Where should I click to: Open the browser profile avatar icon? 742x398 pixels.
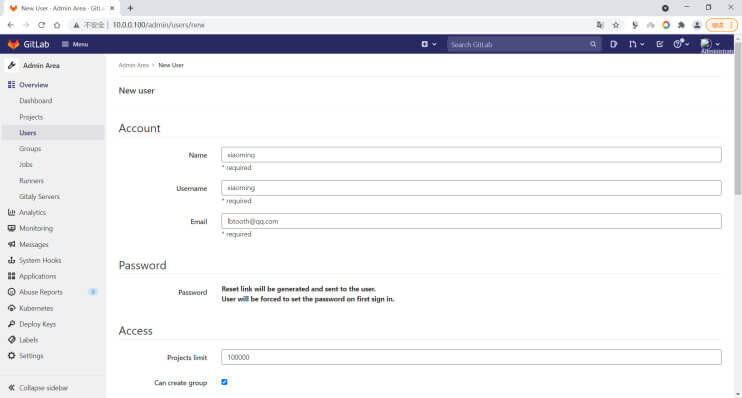[697, 25]
